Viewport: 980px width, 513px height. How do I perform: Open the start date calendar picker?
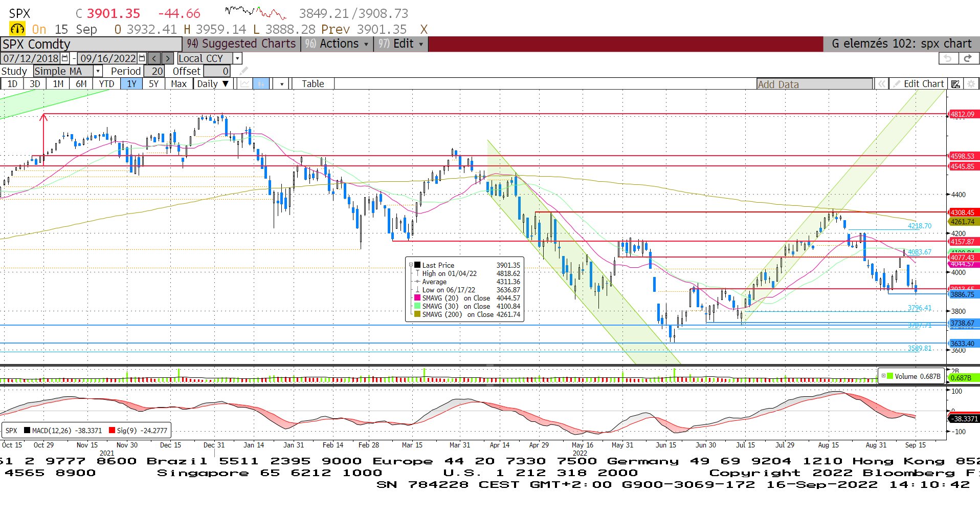coord(65,58)
